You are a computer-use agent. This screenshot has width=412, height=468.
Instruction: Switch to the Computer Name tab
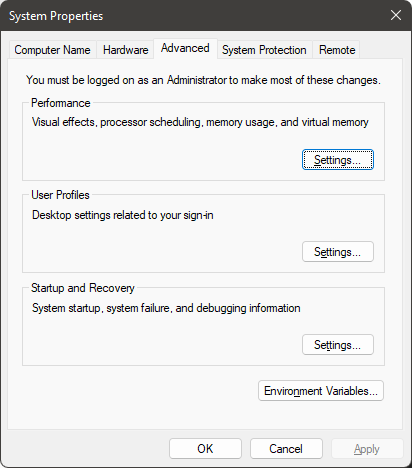pyautogui.click(x=52, y=50)
